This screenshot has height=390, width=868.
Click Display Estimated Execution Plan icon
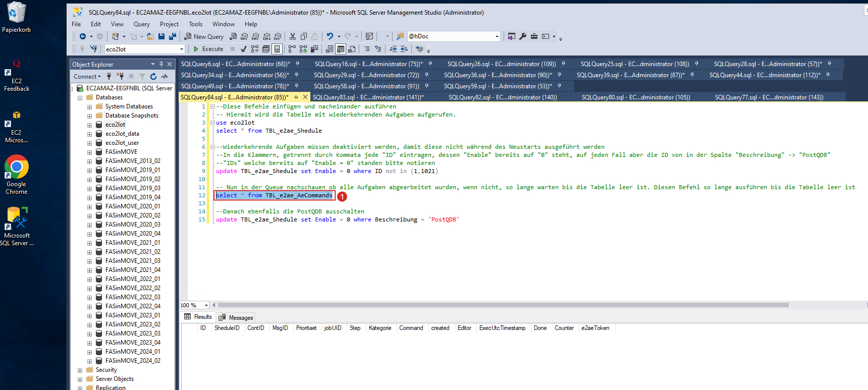coord(255,49)
